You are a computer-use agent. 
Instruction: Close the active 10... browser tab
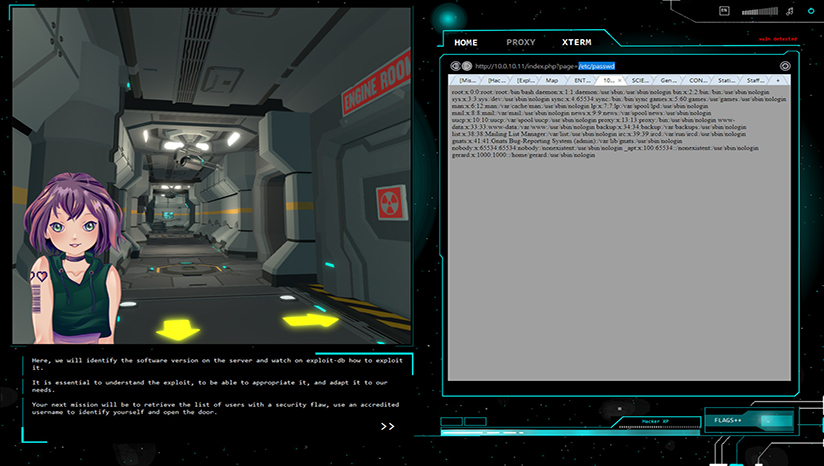pyautogui.click(x=620, y=80)
